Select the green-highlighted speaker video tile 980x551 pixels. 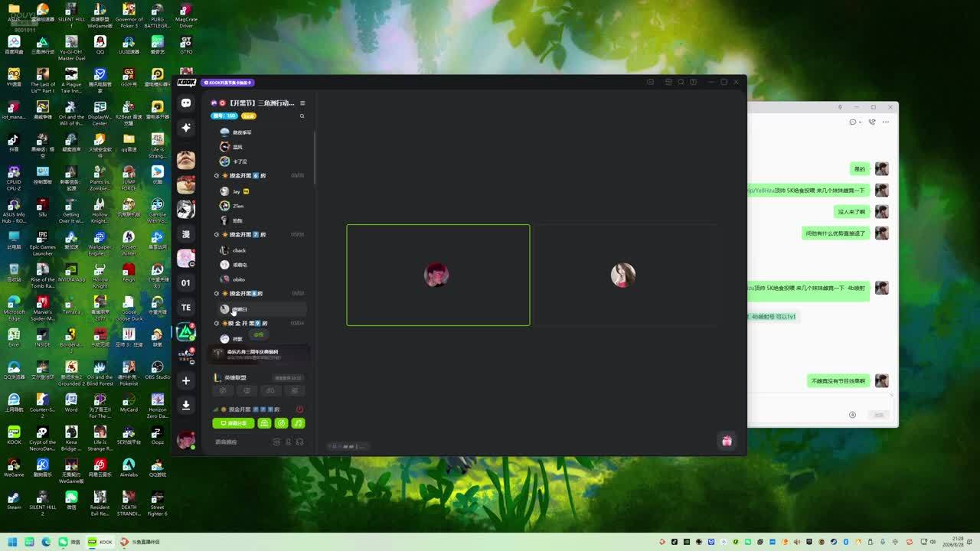coord(438,275)
